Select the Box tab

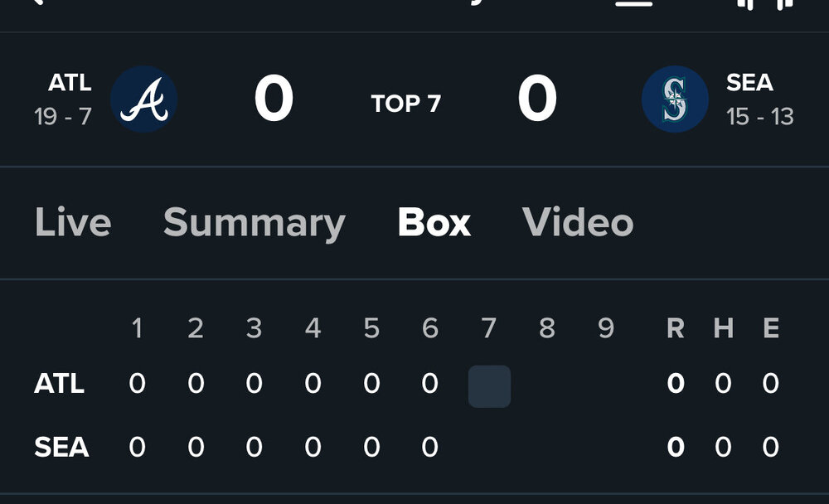tap(434, 222)
